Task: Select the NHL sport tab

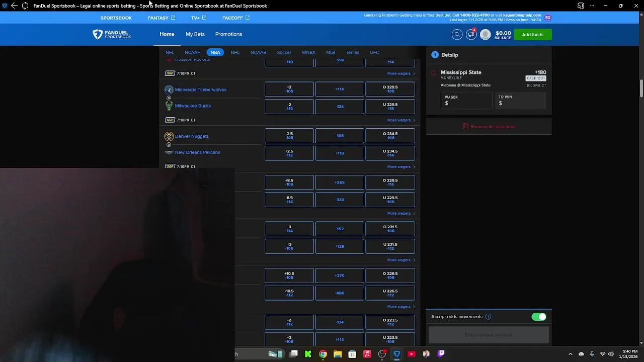Action: pyautogui.click(x=235, y=52)
